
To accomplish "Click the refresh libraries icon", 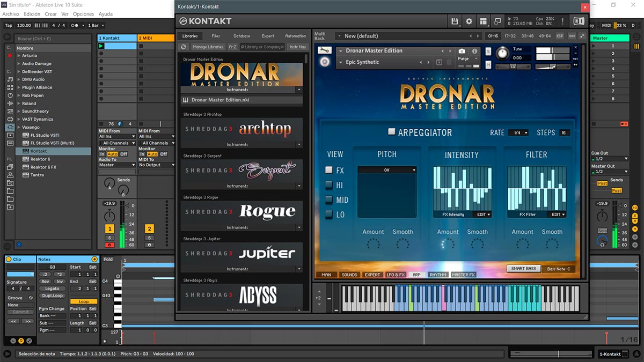I will (184, 47).
